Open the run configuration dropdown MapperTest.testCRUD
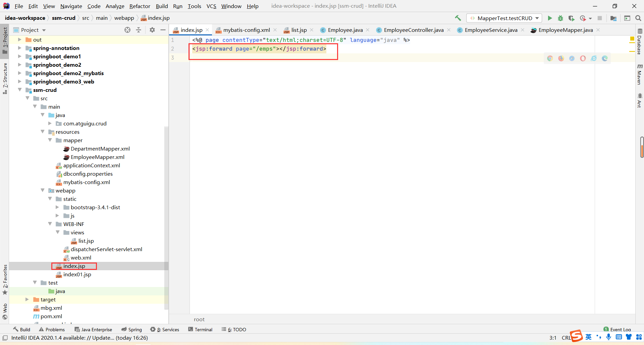Image resolution: width=644 pixels, height=345 pixels. tap(504, 18)
